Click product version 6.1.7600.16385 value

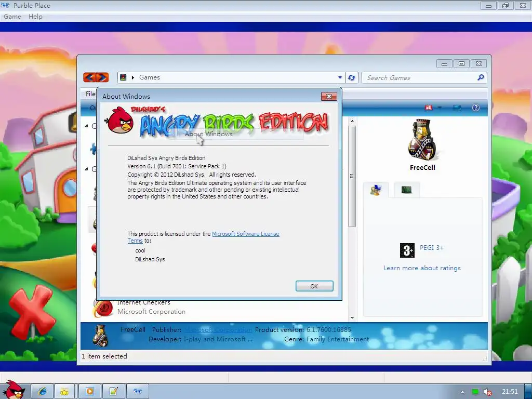[x=328, y=329]
